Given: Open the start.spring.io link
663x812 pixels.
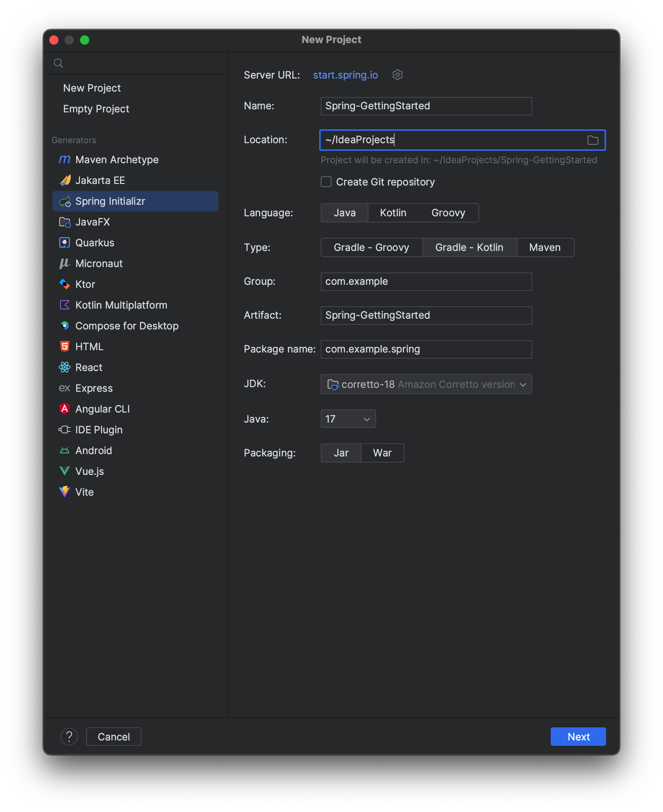Looking at the screenshot, I should [345, 75].
